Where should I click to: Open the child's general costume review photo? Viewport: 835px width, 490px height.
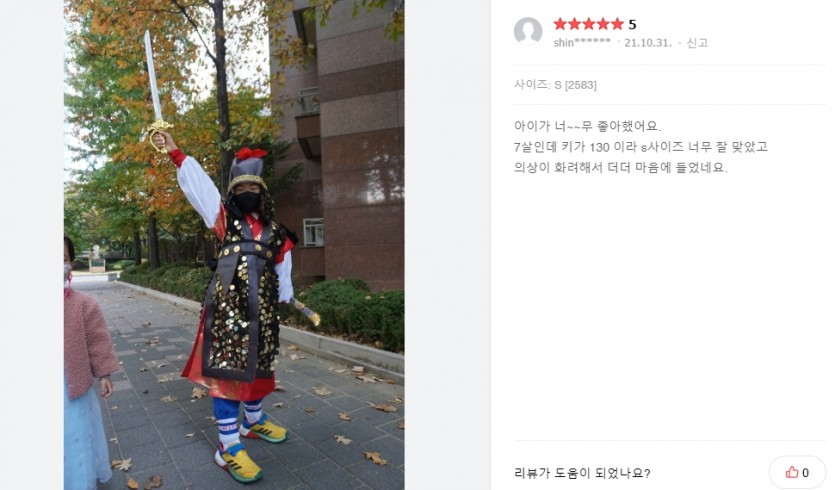[x=234, y=245]
